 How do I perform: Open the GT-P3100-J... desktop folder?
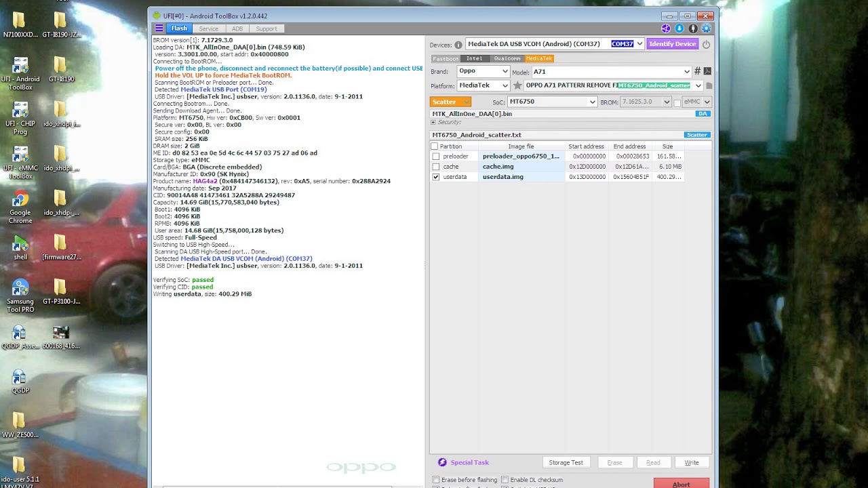(x=61, y=292)
